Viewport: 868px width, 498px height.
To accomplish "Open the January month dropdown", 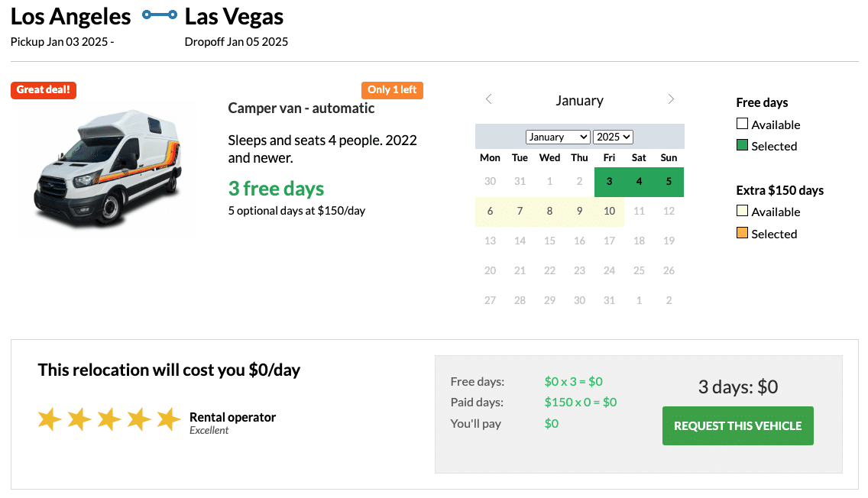I will point(558,137).
